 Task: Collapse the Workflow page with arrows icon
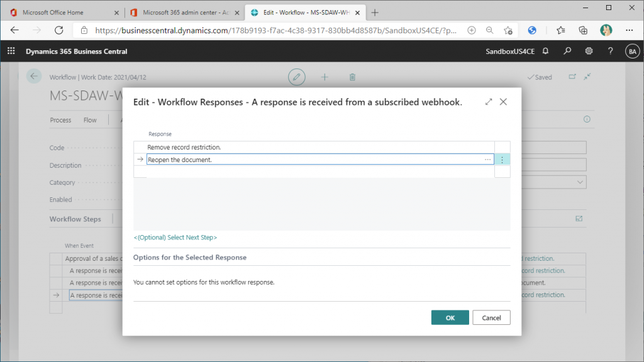pyautogui.click(x=587, y=77)
